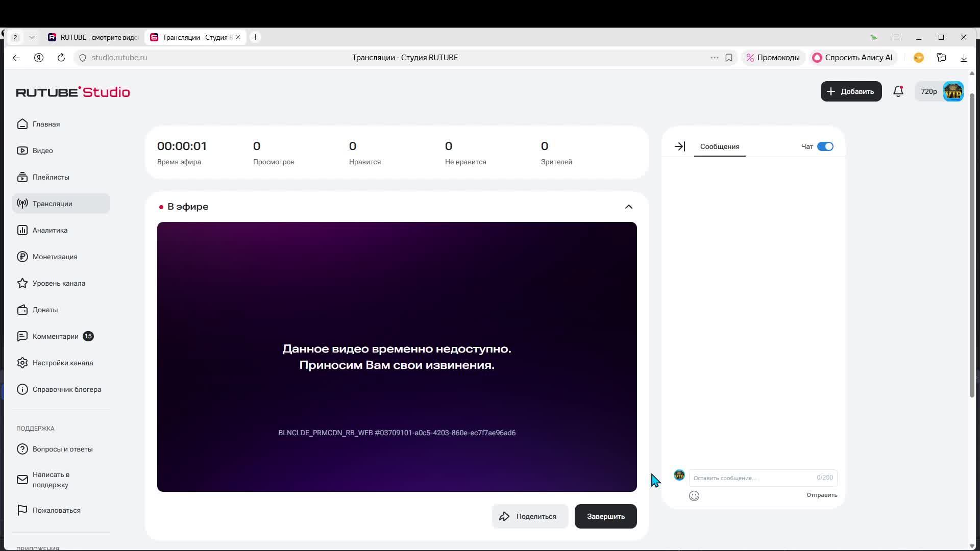
Task: Click Отправить in chat
Action: coord(822,495)
